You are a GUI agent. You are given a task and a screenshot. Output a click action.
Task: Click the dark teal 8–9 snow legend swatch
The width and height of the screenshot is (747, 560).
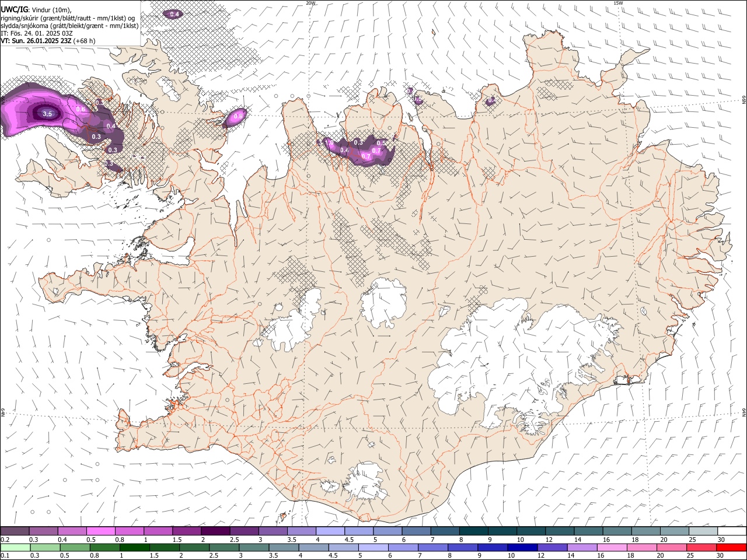click(474, 531)
